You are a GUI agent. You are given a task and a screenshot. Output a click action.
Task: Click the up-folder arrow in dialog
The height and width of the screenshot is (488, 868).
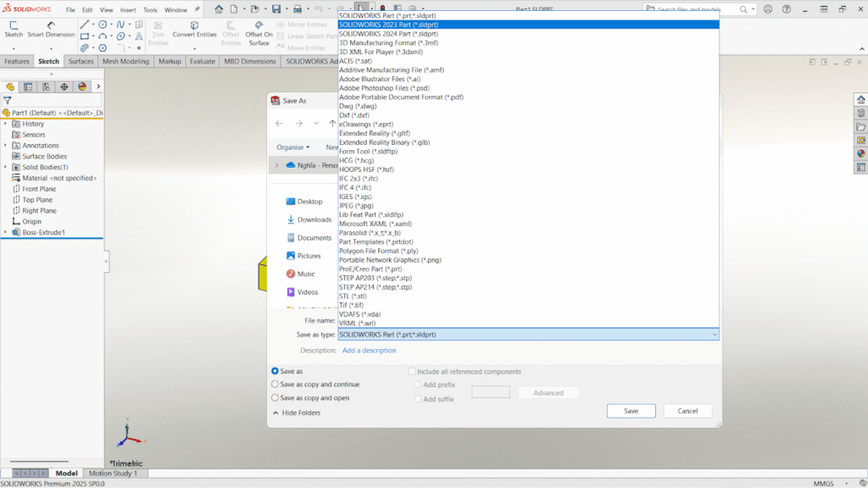tap(332, 124)
